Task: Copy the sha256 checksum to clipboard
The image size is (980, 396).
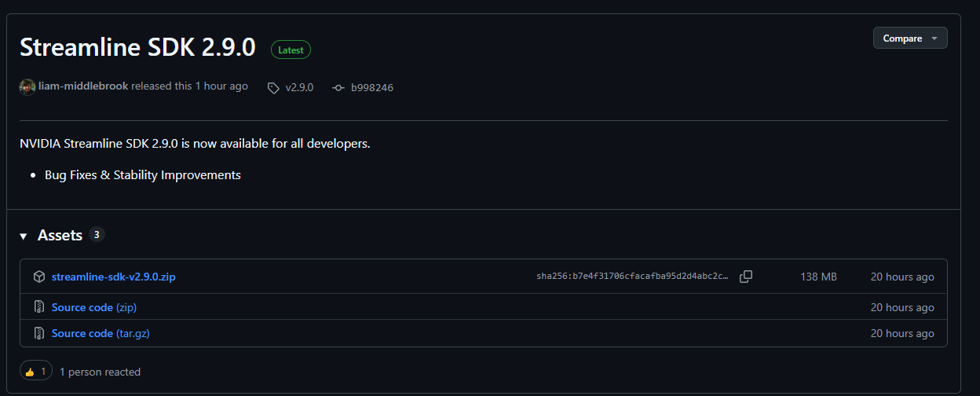Action: click(746, 277)
